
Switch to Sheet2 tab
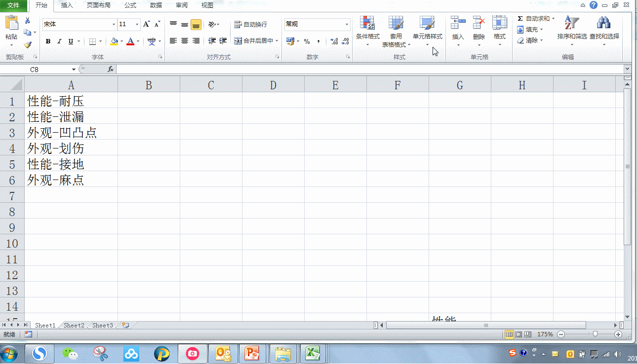tap(74, 326)
